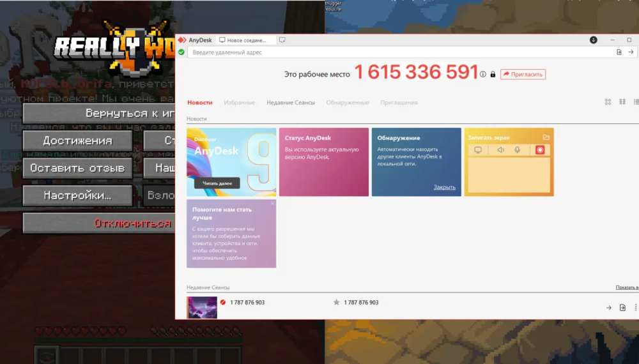The width and height of the screenshot is (639, 364).
Task: Click 'Читать далее' on Discover AnyDesk card
Action: (217, 183)
